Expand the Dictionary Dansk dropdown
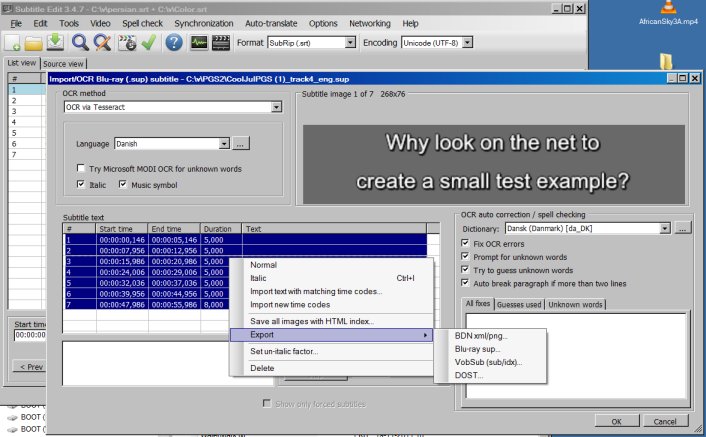 point(665,229)
